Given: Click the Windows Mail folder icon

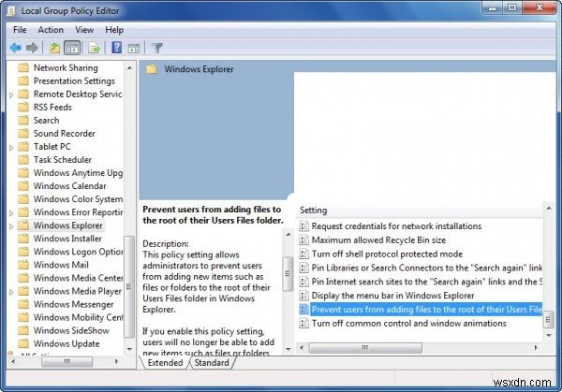Looking at the screenshot, I should 23,265.
